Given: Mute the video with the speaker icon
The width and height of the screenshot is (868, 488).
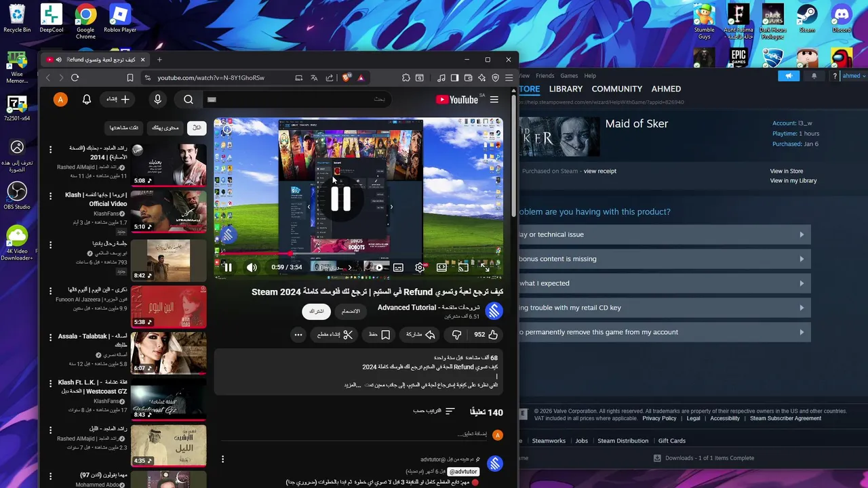Looking at the screenshot, I should [252, 268].
